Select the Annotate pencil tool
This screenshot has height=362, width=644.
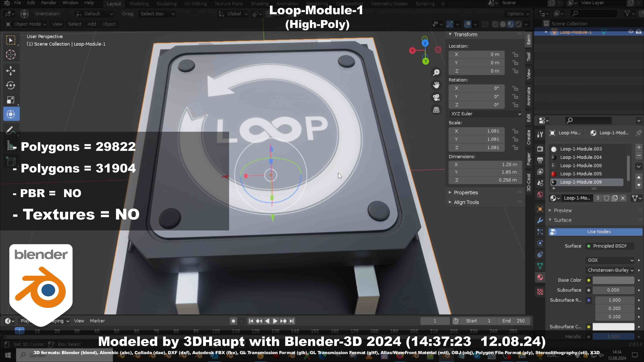tap(11, 130)
